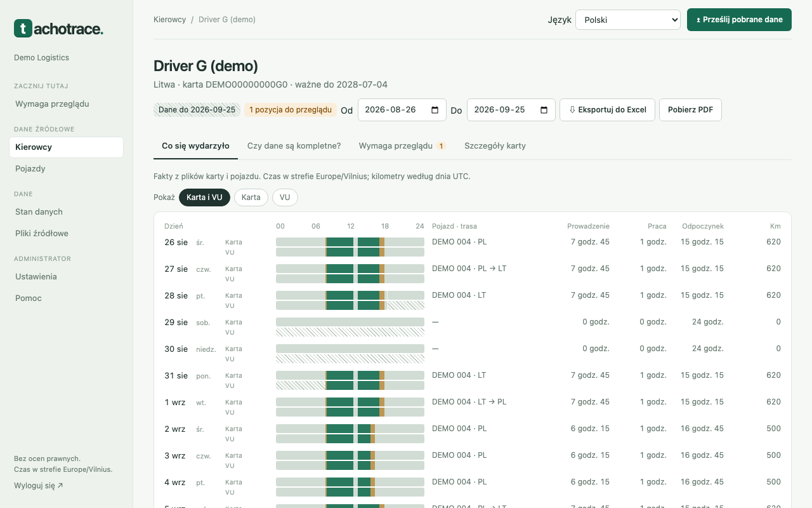Click Demo Logistics company name

tap(42, 58)
